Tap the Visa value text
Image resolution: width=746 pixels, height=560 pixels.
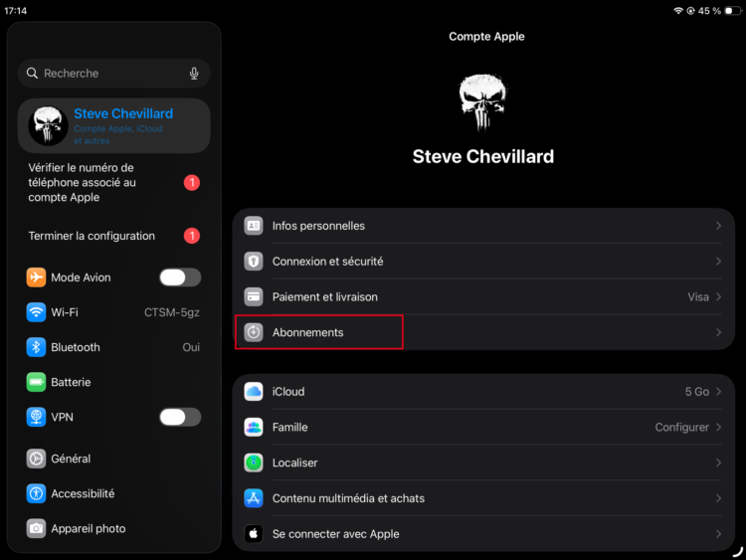[698, 296]
